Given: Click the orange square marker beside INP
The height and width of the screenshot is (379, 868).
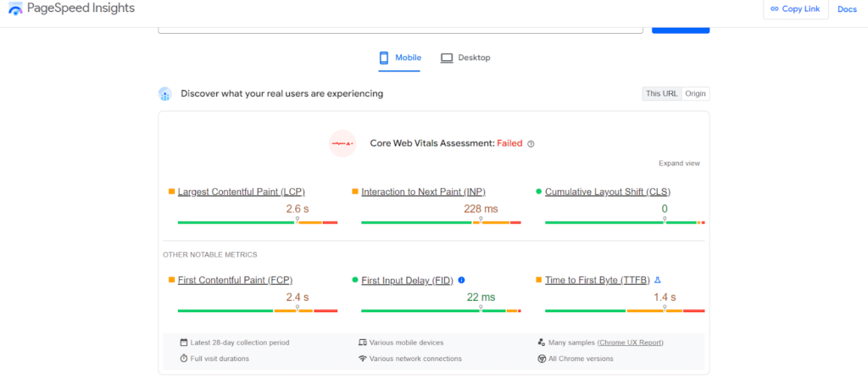Looking at the screenshot, I should 355,192.
